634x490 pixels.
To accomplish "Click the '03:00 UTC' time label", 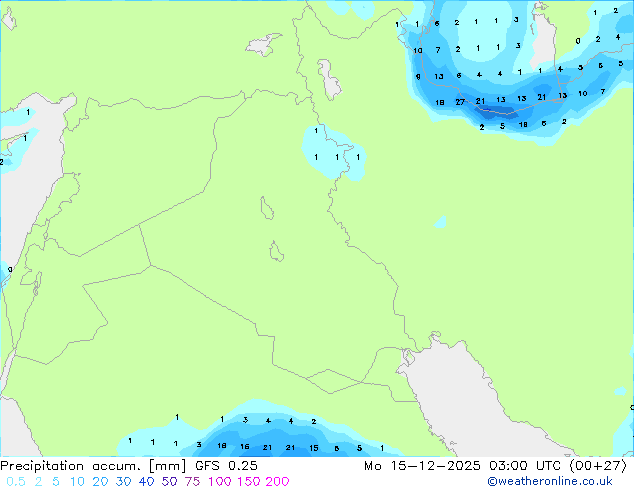I will coord(524,466).
